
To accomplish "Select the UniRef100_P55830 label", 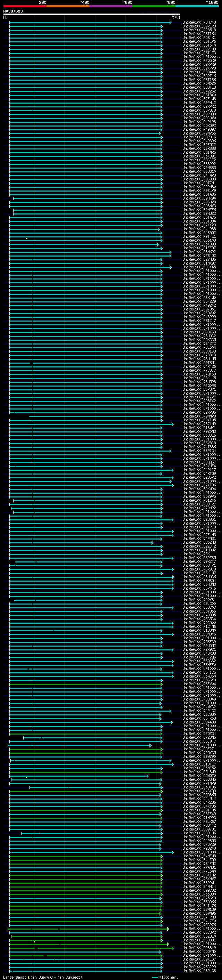I will (x=199, y=894).
